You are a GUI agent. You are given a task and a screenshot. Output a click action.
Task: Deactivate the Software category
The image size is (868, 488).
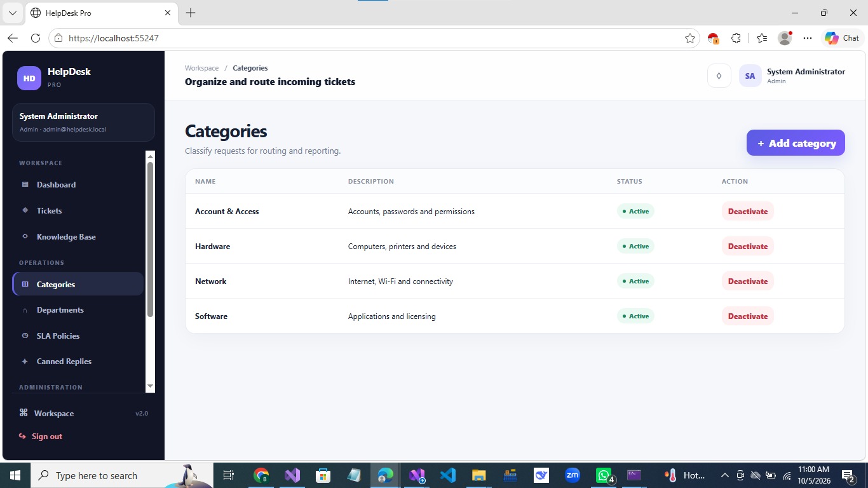[x=748, y=316]
